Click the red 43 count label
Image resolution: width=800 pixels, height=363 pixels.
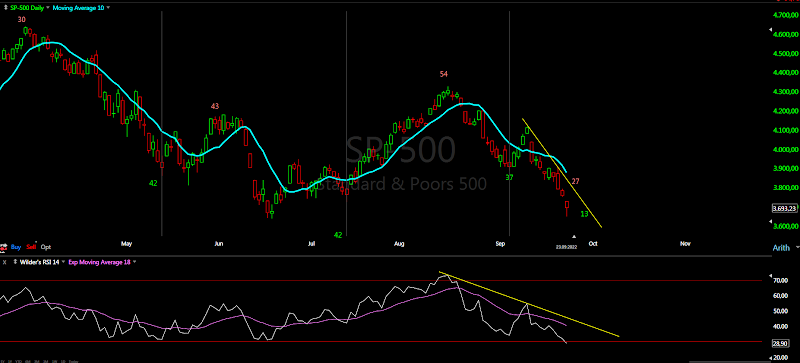click(x=215, y=106)
